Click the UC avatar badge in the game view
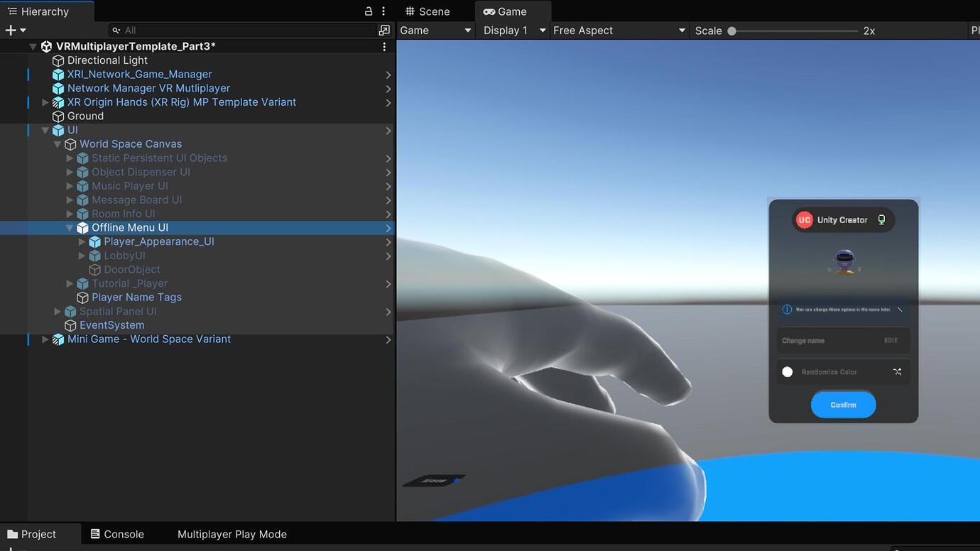This screenshot has height=551, width=980. [804, 219]
